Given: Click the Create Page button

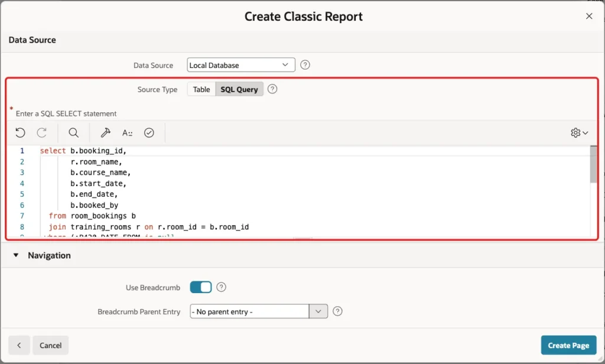Looking at the screenshot, I should (568, 345).
